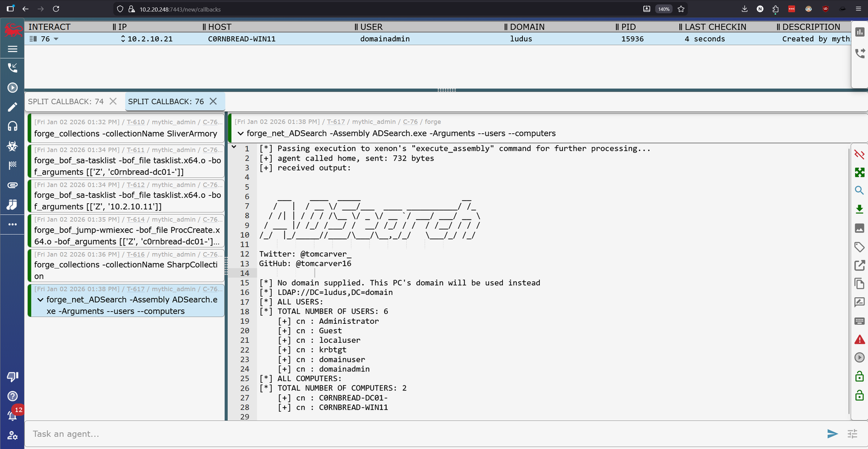The width and height of the screenshot is (868, 449).
Task: Open the checkered flag icon page
Action: point(12,165)
